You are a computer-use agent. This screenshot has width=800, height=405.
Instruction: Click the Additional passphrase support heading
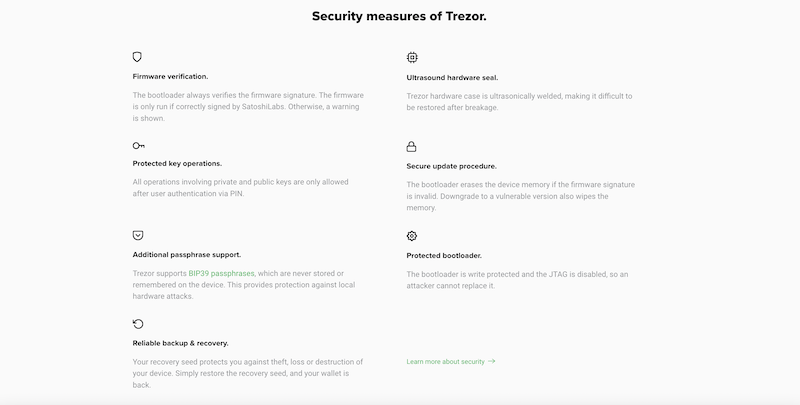pyautogui.click(x=187, y=255)
